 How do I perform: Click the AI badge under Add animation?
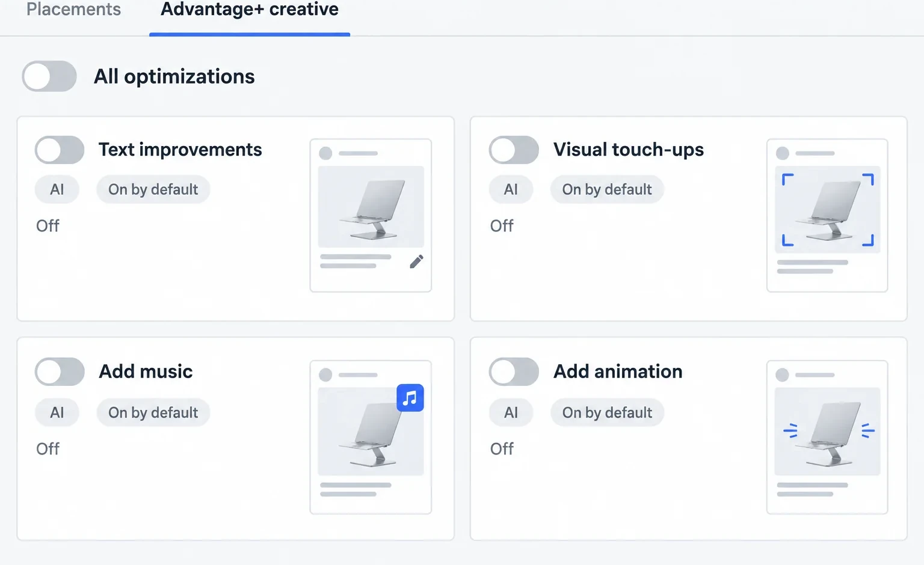point(511,412)
